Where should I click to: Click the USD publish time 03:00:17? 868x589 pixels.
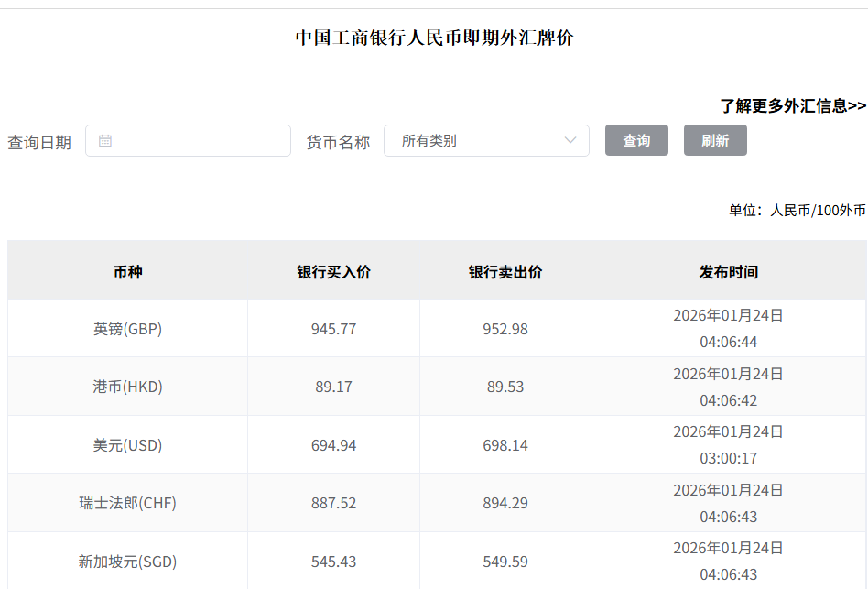pyautogui.click(x=729, y=458)
